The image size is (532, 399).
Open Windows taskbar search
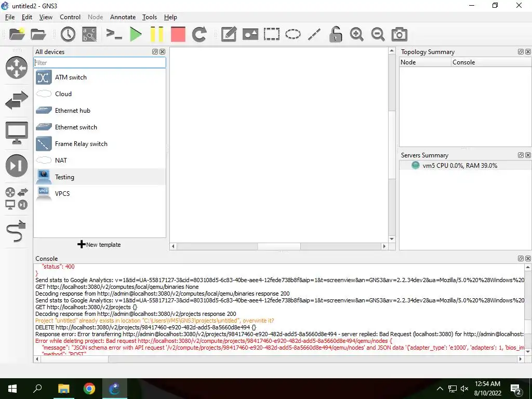37,389
